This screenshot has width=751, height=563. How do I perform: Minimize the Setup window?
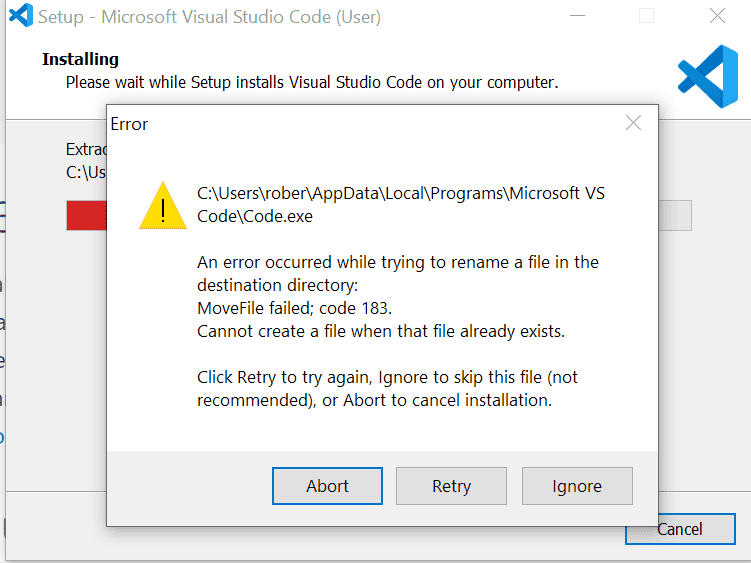[x=577, y=17]
